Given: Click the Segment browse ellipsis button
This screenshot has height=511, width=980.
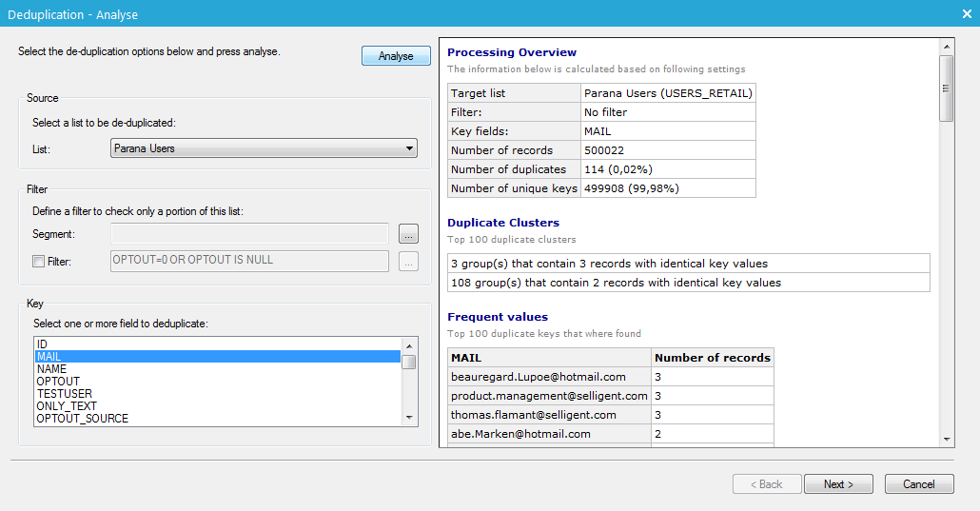Looking at the screenshot, I should point(408,234).
